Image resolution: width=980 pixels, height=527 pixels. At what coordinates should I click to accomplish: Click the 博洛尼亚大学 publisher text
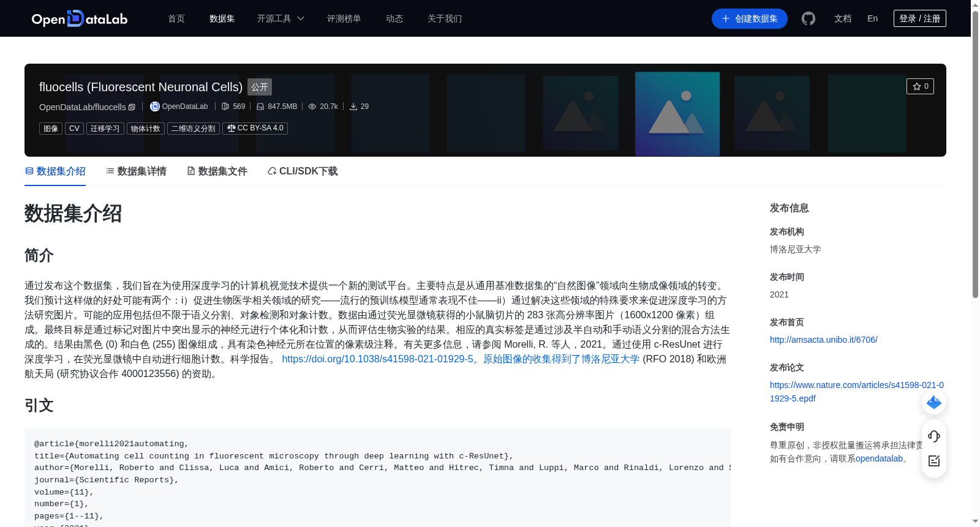click(796, 249)
